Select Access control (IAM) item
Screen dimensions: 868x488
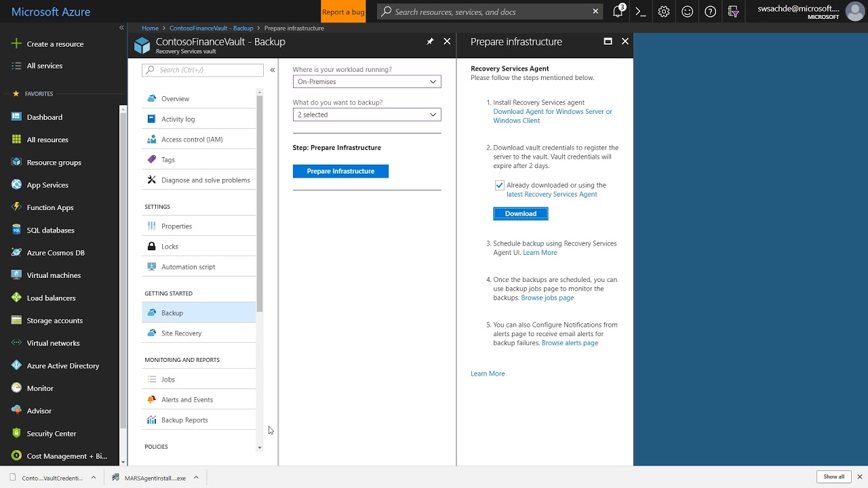(x=199, y=140)
